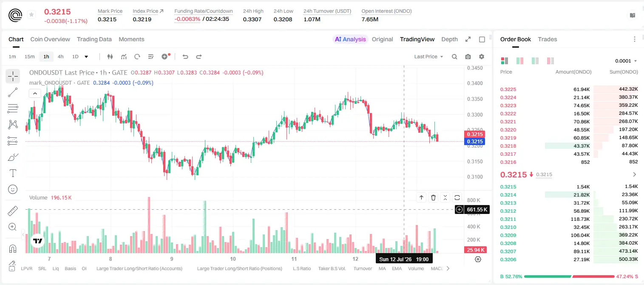
Task: Select the Depth chart view
Action: tap(449, 39)
